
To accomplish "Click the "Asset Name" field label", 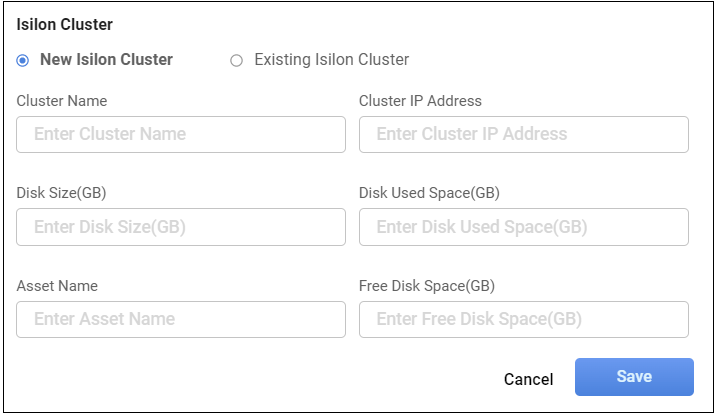I will [x=57, y=286].
